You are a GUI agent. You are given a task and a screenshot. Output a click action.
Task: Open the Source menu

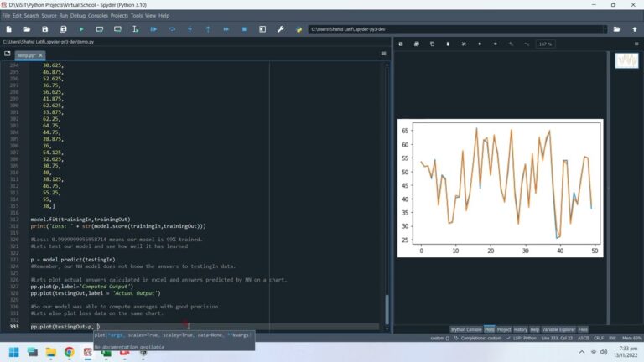pos(49,16)
